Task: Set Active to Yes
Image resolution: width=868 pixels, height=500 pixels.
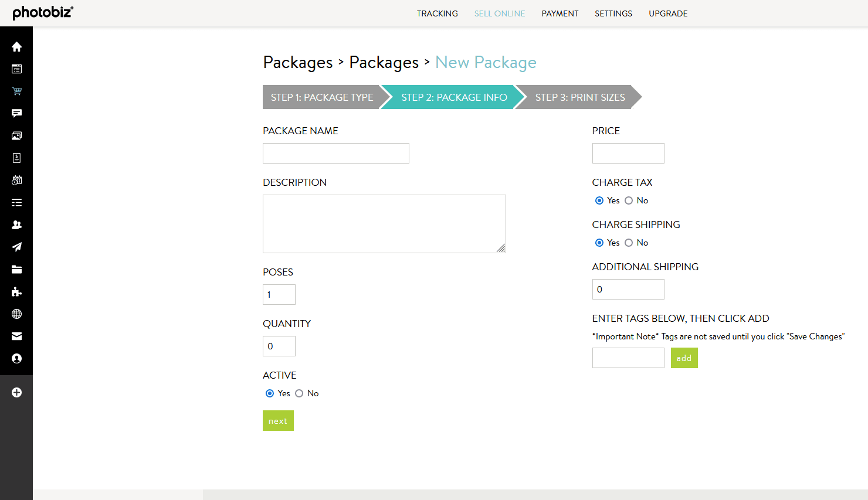Action: 270,393
